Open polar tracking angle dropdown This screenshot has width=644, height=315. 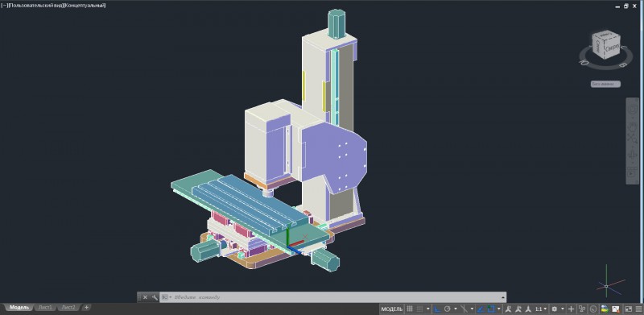pos(456,309)
